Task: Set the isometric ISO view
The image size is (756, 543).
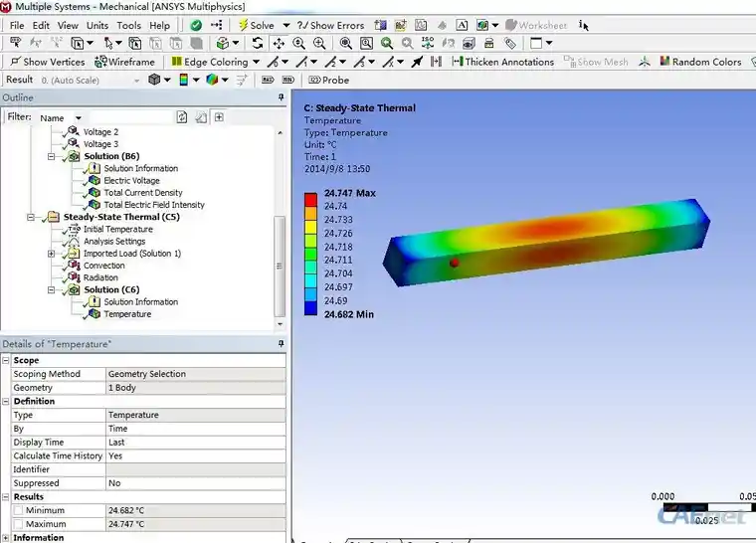Action: [428, 44]
